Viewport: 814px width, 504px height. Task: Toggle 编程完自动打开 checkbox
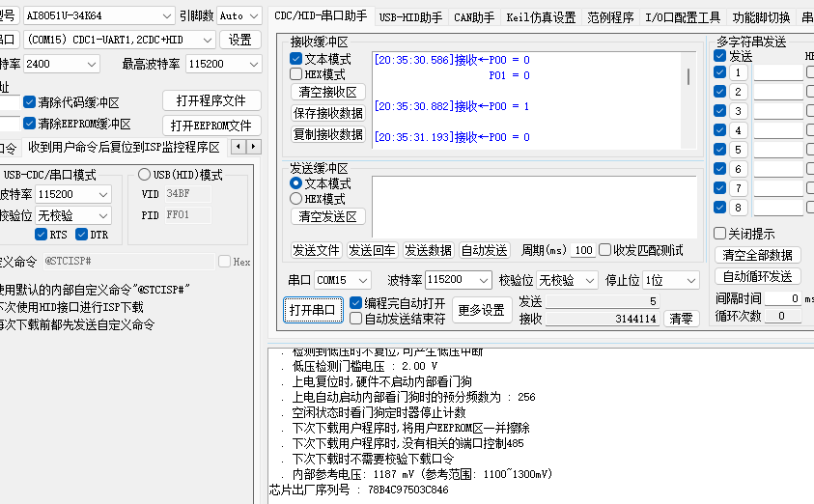pyautogui.click(x=355, y=302)
